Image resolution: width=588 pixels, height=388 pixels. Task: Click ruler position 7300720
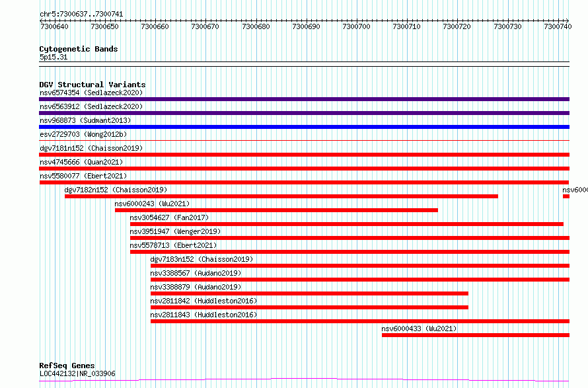point(457,26)
